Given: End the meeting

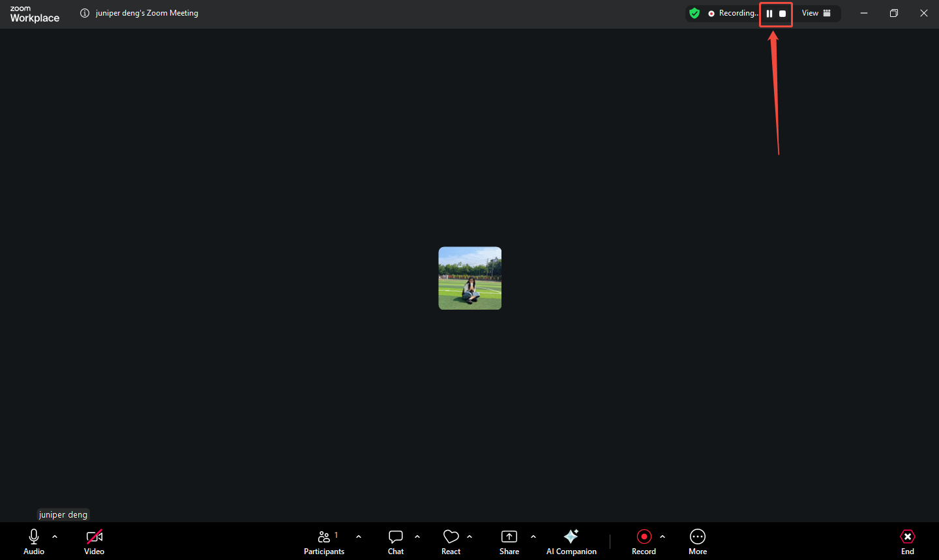Looking at the screenshot, I should 908,541.
